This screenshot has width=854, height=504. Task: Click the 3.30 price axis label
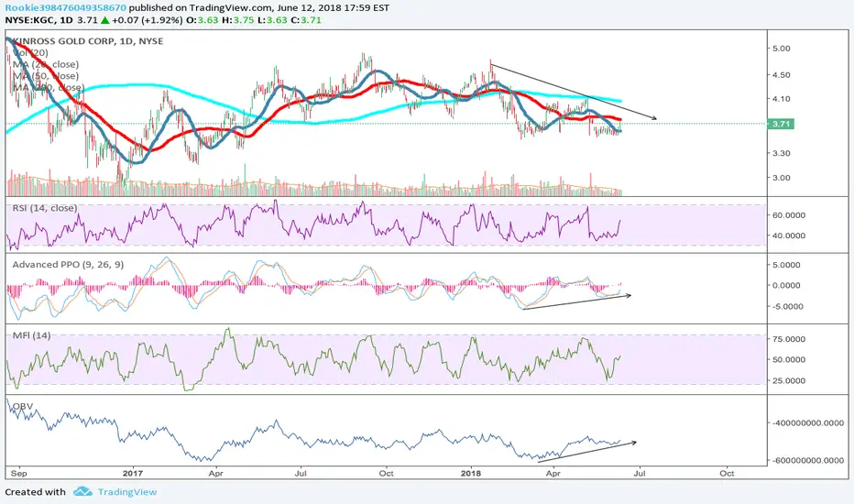point(781,153)
